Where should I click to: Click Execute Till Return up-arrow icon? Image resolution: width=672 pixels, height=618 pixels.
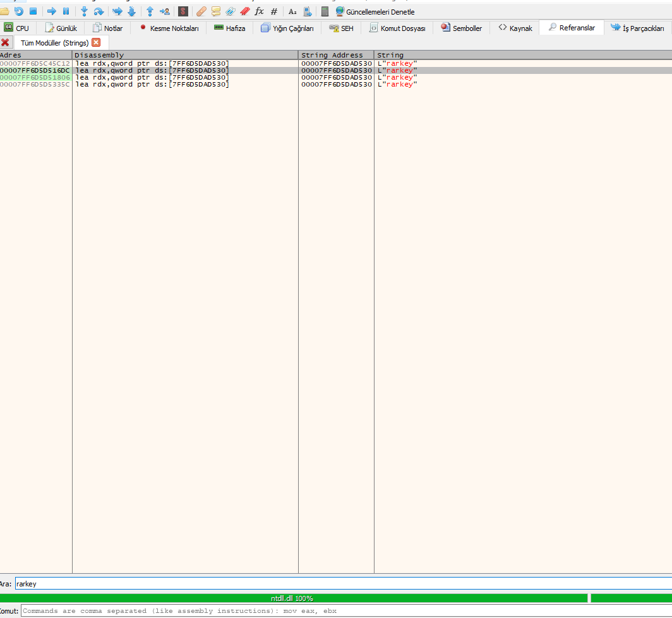click(150, 11)
